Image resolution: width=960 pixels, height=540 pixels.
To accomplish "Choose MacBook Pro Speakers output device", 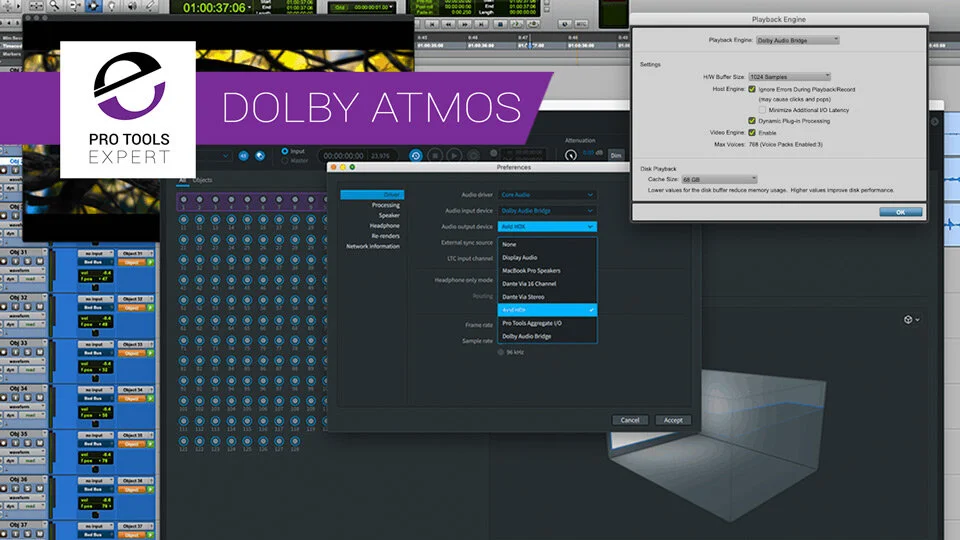I will (547, 271).
